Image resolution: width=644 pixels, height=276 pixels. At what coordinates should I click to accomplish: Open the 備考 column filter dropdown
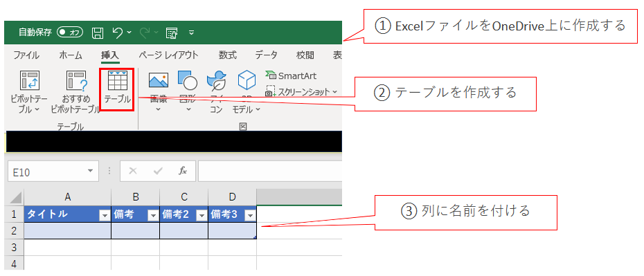click(153, 216)
